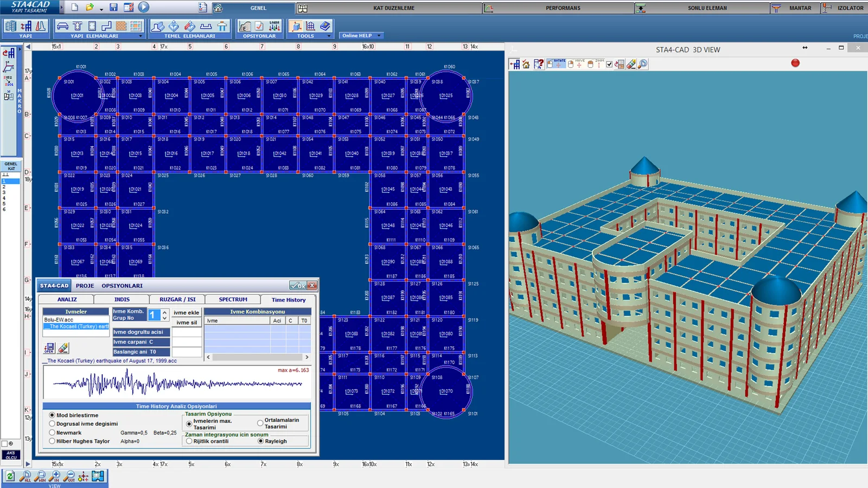Open the Online HELP dropdown

[361, 36]
